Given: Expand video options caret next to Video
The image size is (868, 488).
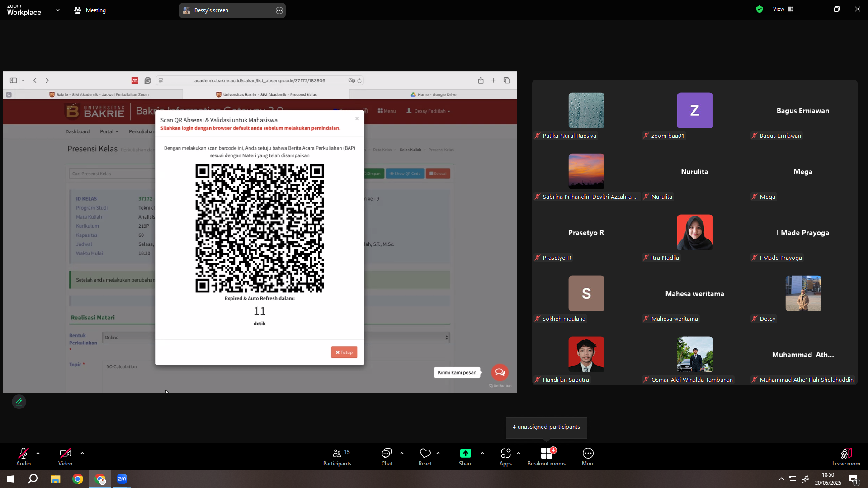Looking at the screenshot, I should 82,453.
